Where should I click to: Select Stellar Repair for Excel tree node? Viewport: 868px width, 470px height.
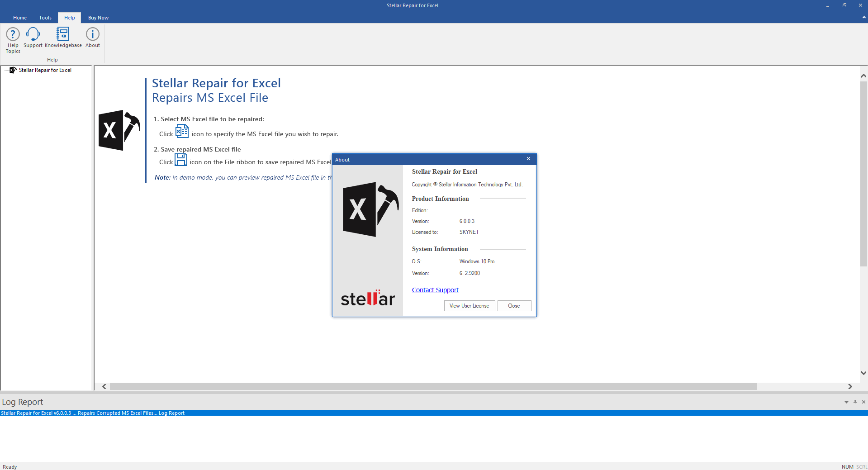pos(45,70)
